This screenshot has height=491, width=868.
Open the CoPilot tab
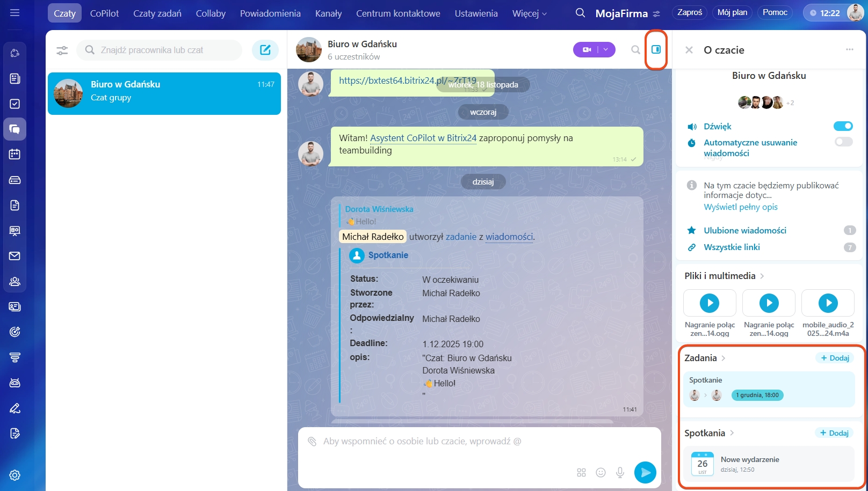(104, 13)
